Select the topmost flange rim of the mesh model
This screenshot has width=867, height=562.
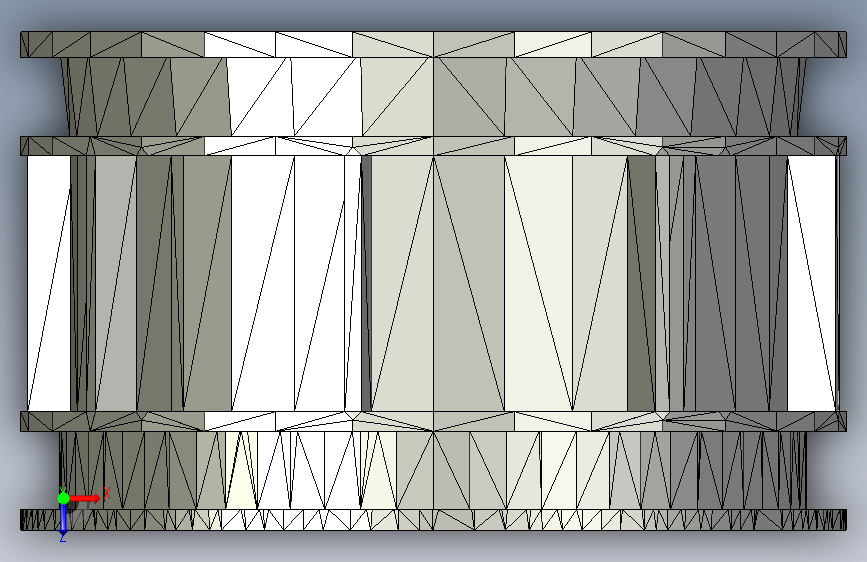pyautogui.click(x=434, y=44)
